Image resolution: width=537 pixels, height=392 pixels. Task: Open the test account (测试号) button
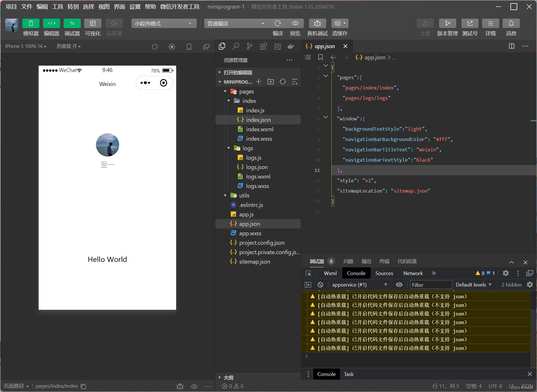tap(470, 23)
